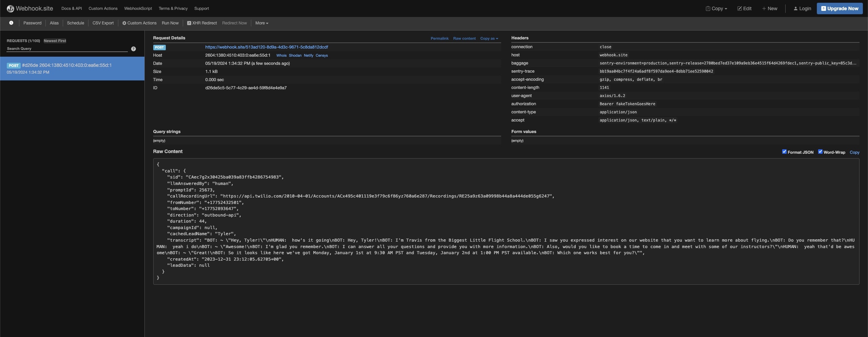The width and height of the screenshot is (868, 337).
Task: Click the Censys lookup link
Action: 322,55
